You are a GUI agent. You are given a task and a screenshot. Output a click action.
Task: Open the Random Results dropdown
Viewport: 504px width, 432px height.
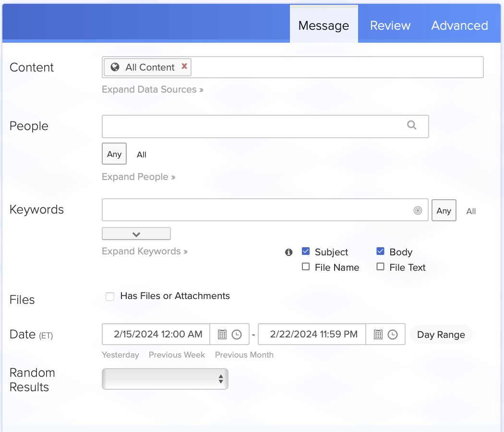click(x=165, y=379)
